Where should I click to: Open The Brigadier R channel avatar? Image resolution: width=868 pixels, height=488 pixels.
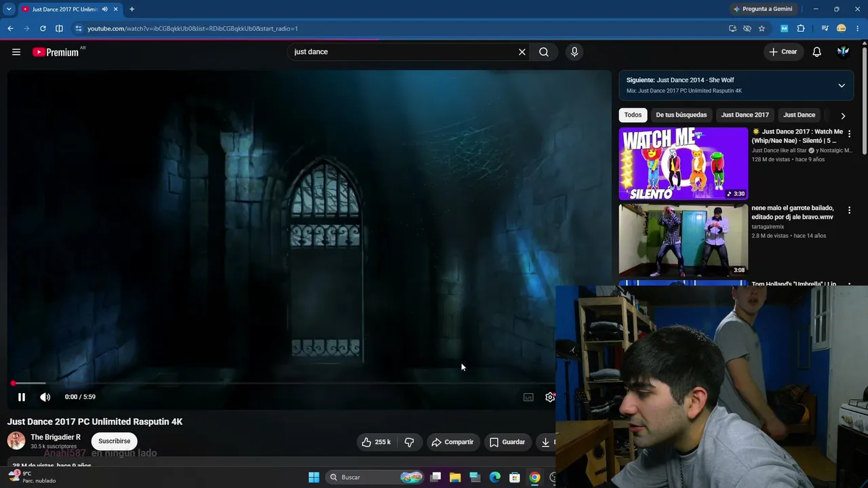[x=16, y=441]
